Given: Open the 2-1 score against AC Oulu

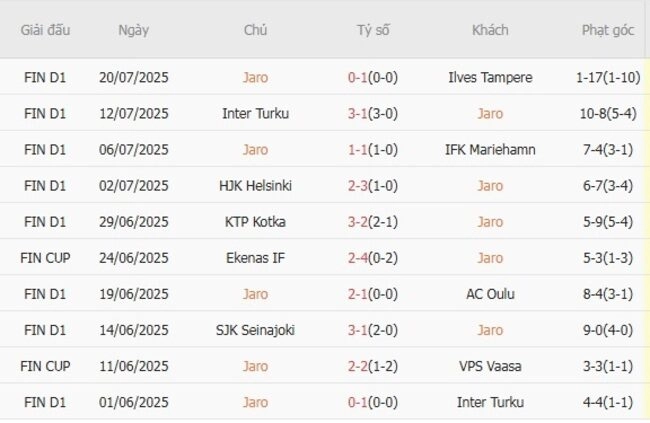Looking at the screenshot, I should (357, 294).
